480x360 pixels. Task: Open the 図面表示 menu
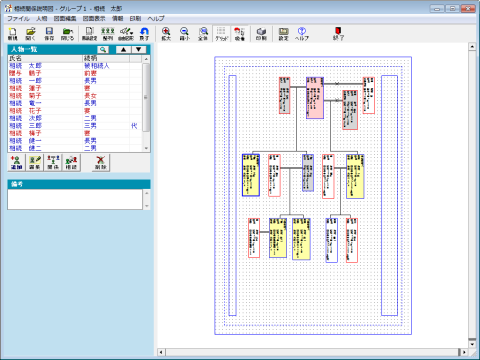[94, 19]
